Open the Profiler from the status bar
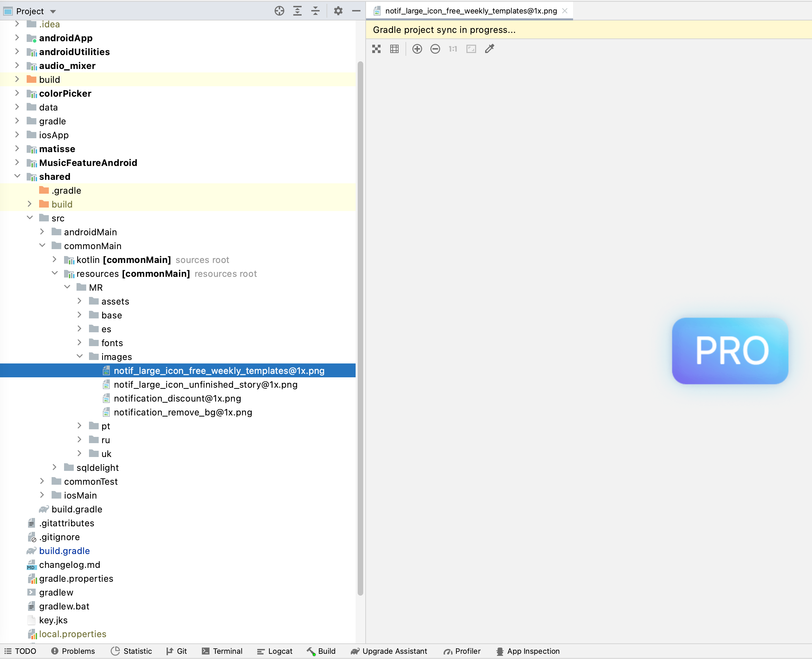Viewport: 812px width, 659px height. coord(462,651)
